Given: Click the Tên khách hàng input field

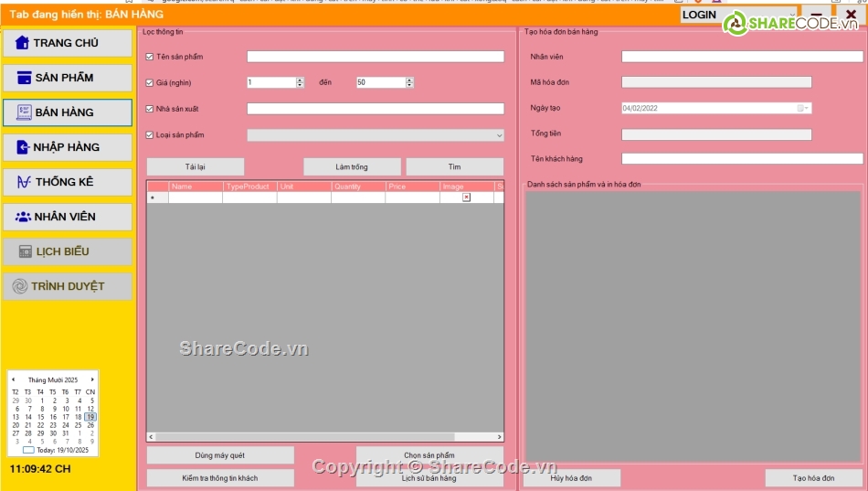Looking at the screenshot, I should pyautogui.click(x=742, y=159).
